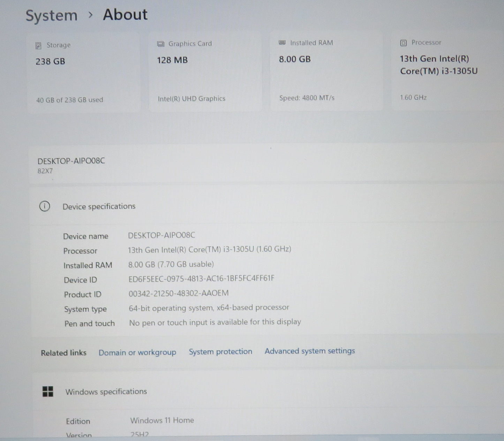Select the Processor value i3-1305U (1.60 GHz)
The image size is (504, 441).
(x=210, y=249)
